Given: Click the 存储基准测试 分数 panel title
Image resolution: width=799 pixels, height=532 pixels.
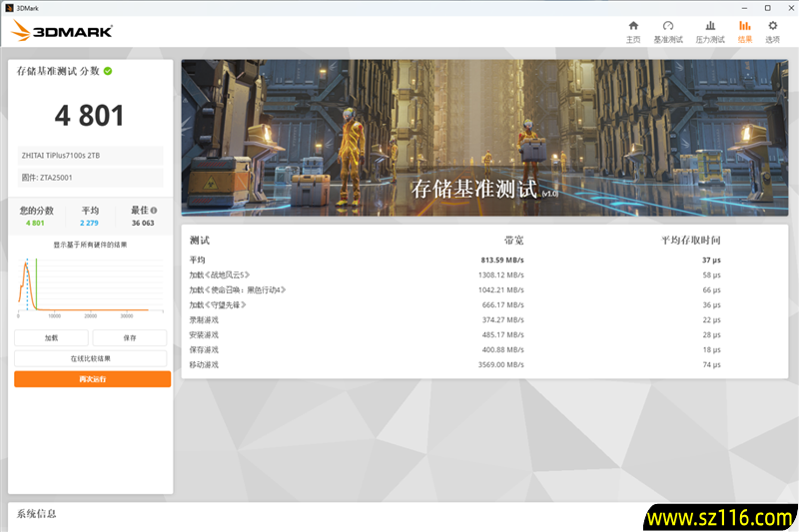Looking at the screenshot, I should (58, 71).
